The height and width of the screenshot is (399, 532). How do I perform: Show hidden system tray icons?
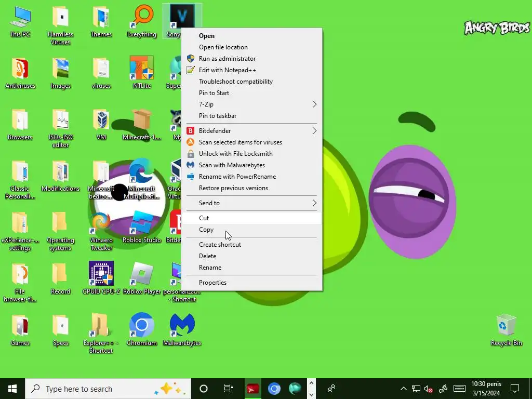403,389
